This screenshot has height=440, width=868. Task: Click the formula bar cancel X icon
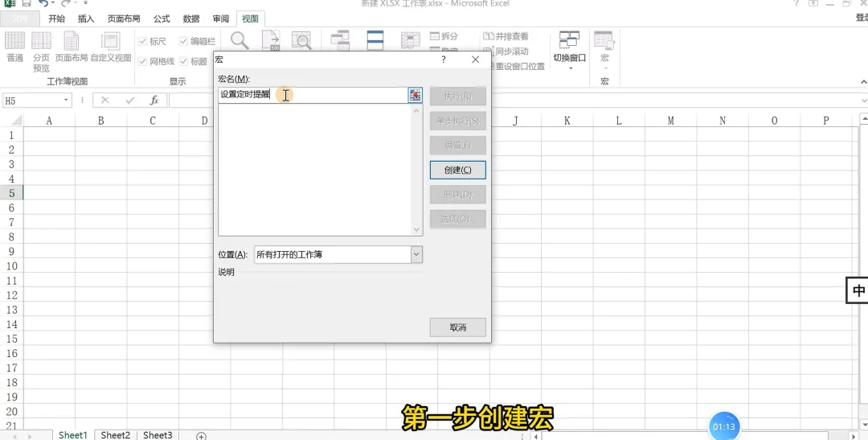(104, 101)
